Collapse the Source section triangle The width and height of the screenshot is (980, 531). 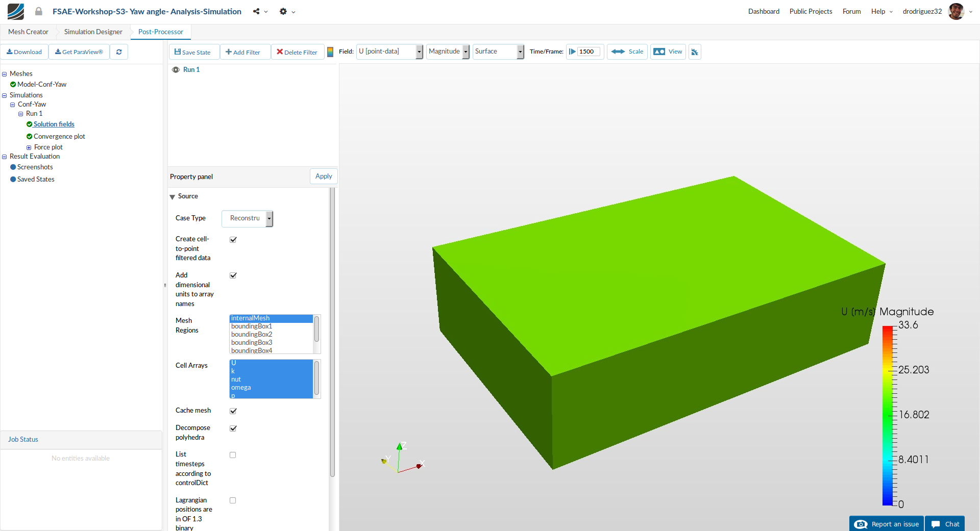coord(173,197)
